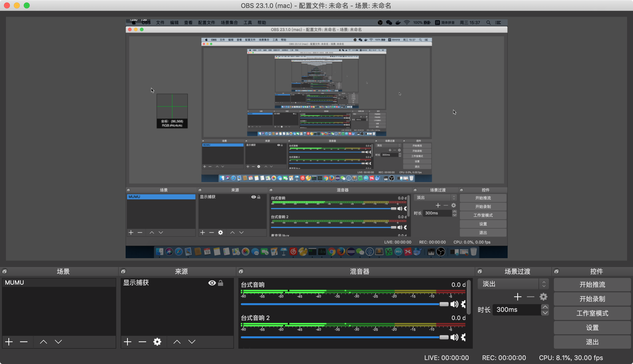Click the 混音器 panel header text

pos(359,272)
